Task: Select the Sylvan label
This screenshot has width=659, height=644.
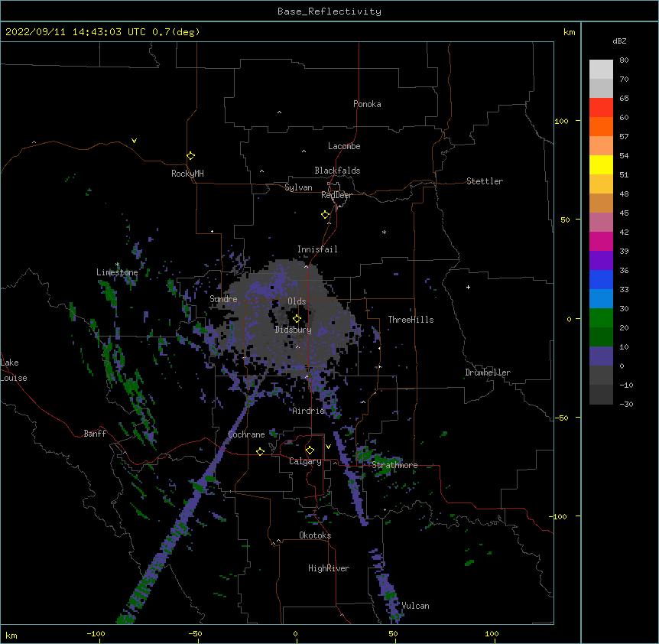Action: point(298,187)
